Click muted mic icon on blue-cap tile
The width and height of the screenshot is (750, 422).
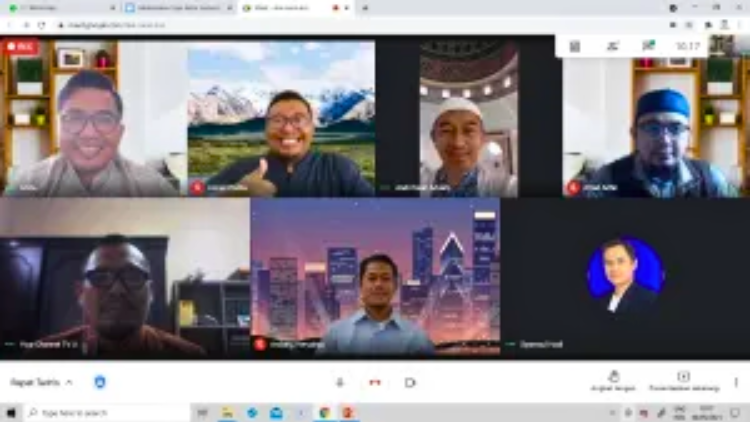click(573, 188)
